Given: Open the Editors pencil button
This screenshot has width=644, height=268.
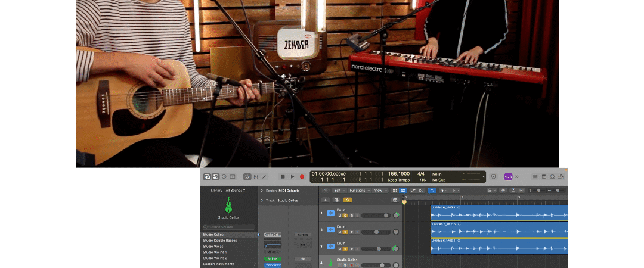Looking at the screenshot, I should (x=264, y=177).
